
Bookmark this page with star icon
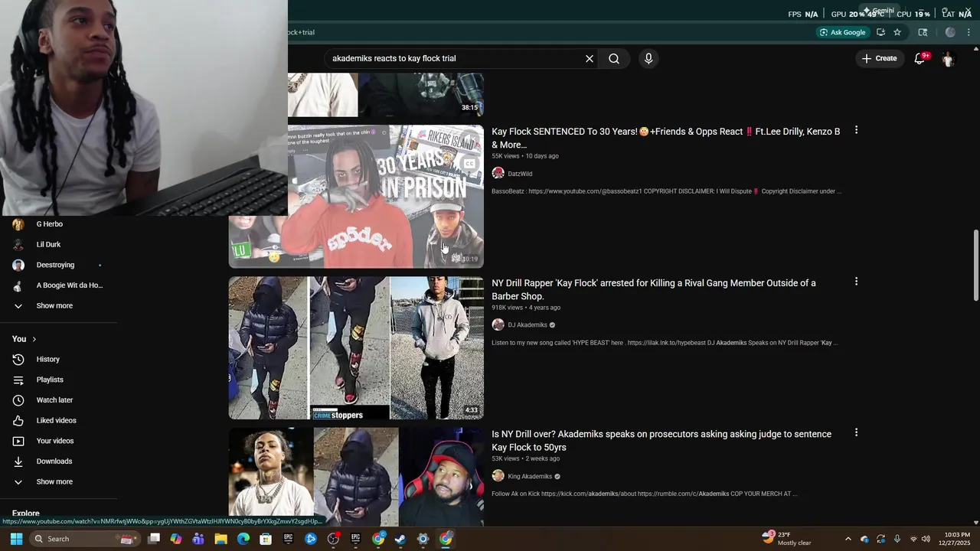click(897, 32)
